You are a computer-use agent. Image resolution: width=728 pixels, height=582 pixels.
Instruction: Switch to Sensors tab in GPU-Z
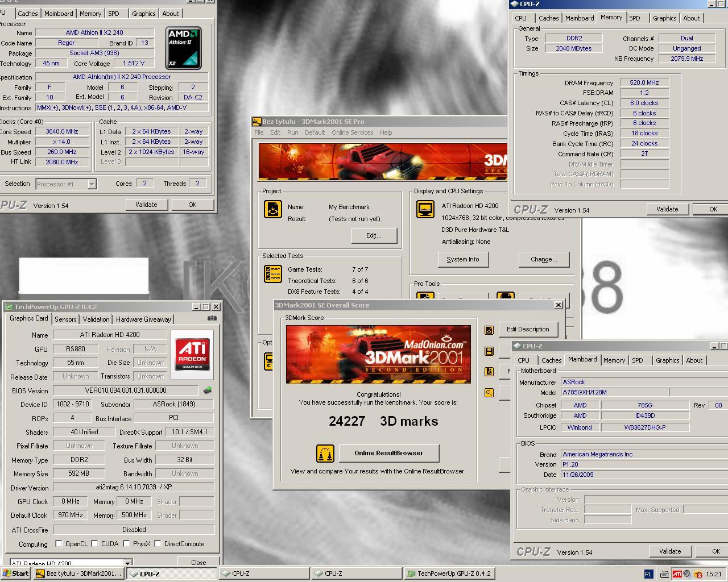click(65, 319)
